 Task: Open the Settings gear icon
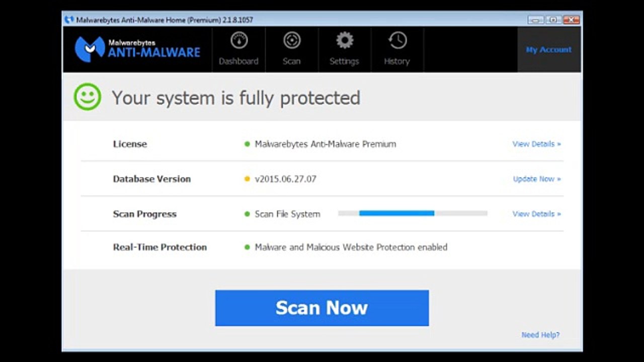(x=345, y=40)
